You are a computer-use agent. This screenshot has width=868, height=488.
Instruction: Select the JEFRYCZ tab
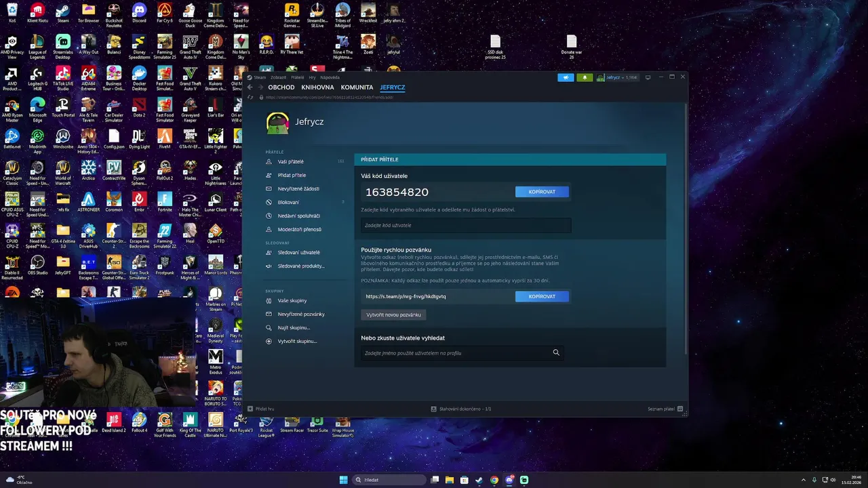click(393, 87)
